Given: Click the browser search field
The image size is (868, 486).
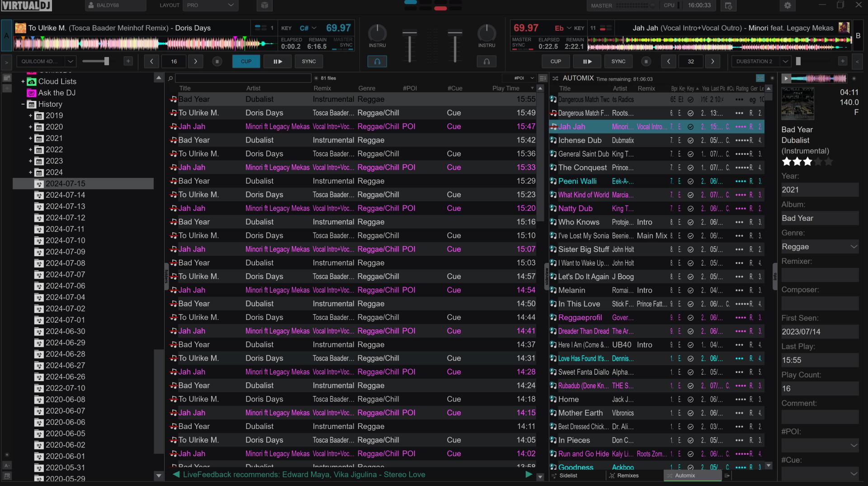Looking at the screenshot, I should [x=243, y=78].
